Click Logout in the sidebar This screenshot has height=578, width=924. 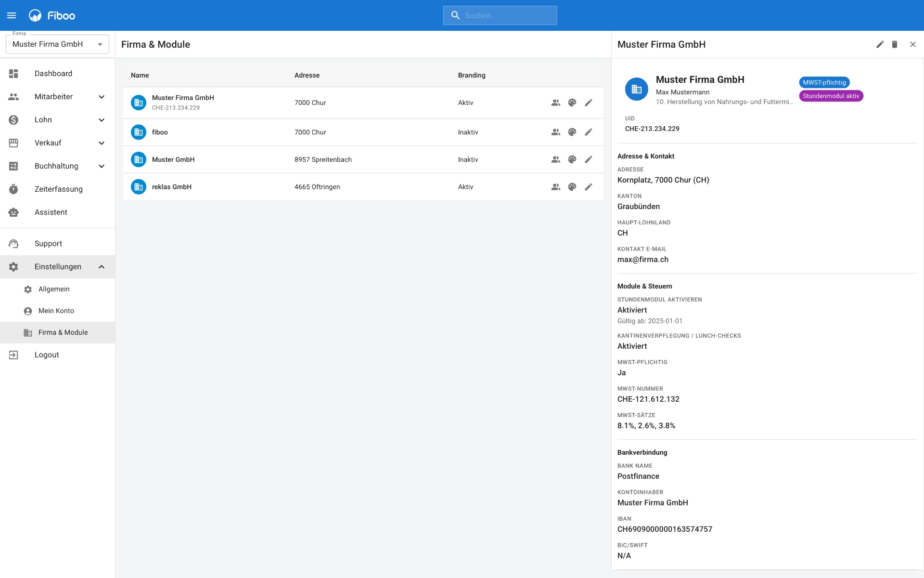(x=47, y=355)
